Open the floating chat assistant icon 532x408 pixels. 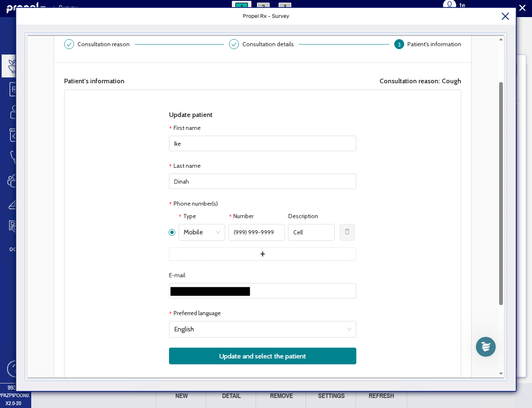click(x=485, y=347)
